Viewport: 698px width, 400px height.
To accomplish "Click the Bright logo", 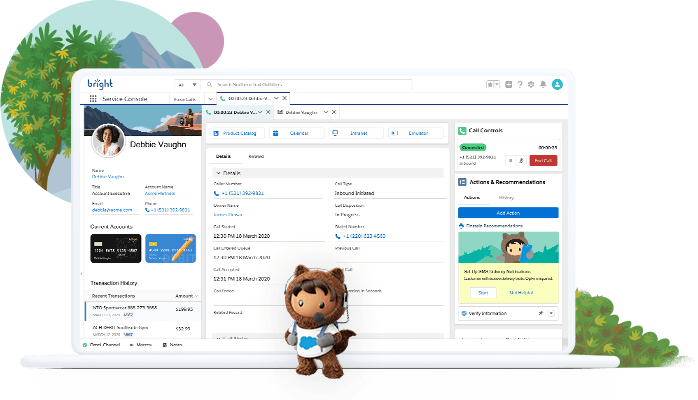I will [100, 83].
